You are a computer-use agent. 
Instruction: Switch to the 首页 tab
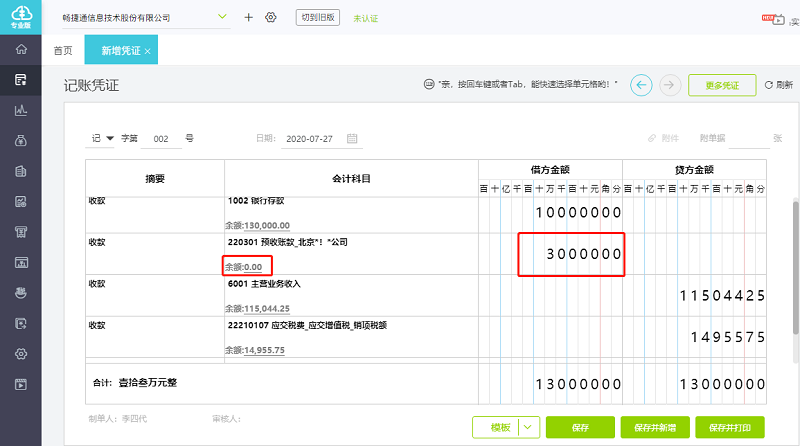(x=63, y=51)
